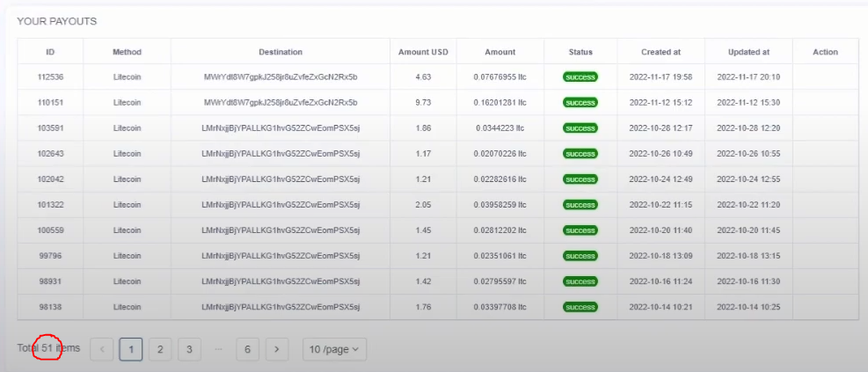Viewport: 868px width, 372px height.
Task: Click the success badge for payout 98931
Action: pos(580,281)
